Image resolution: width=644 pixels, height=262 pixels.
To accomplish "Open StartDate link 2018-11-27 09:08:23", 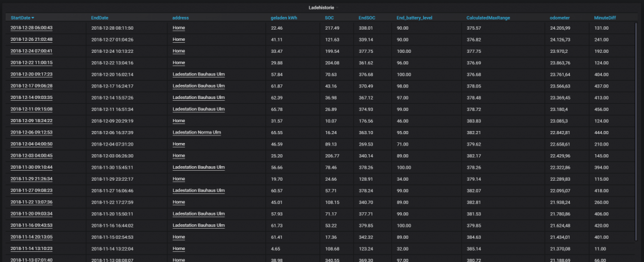I will [31, 190].
